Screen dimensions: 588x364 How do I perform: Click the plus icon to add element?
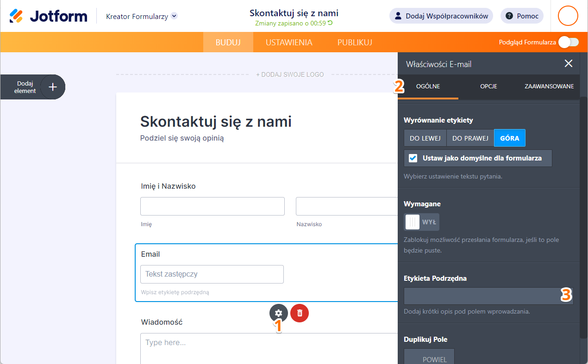coord(53,87)
